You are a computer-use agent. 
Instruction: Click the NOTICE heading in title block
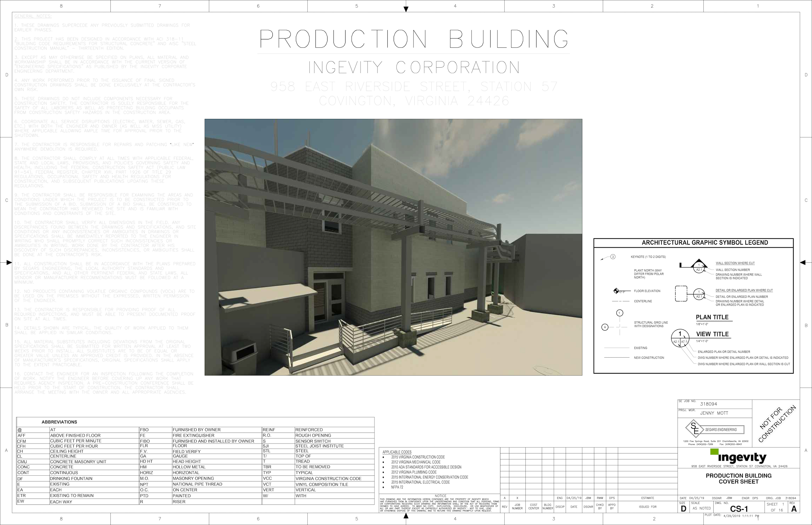(441, 496)
